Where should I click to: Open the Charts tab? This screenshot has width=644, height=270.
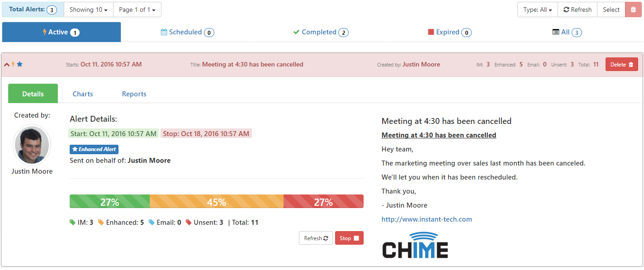coord(83,94)
